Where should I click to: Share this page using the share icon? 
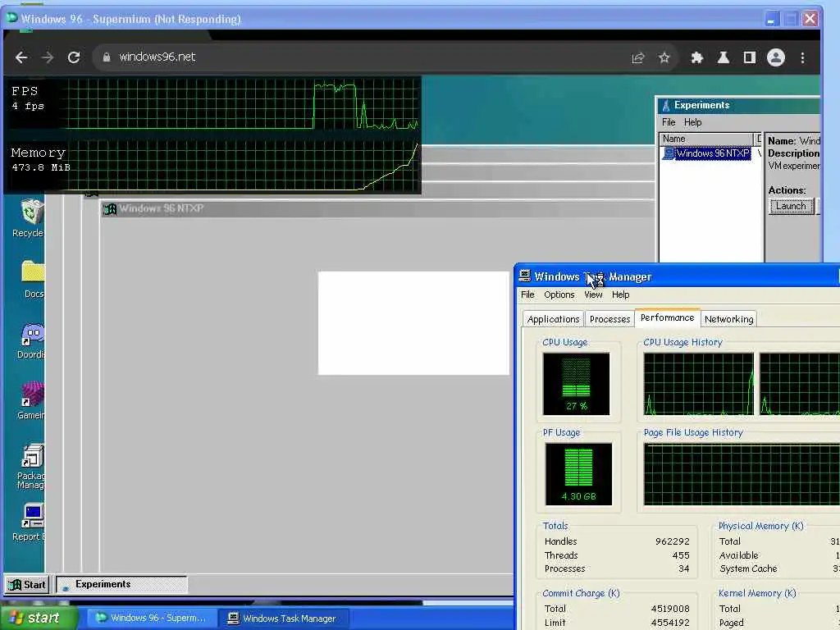point(637,58)
